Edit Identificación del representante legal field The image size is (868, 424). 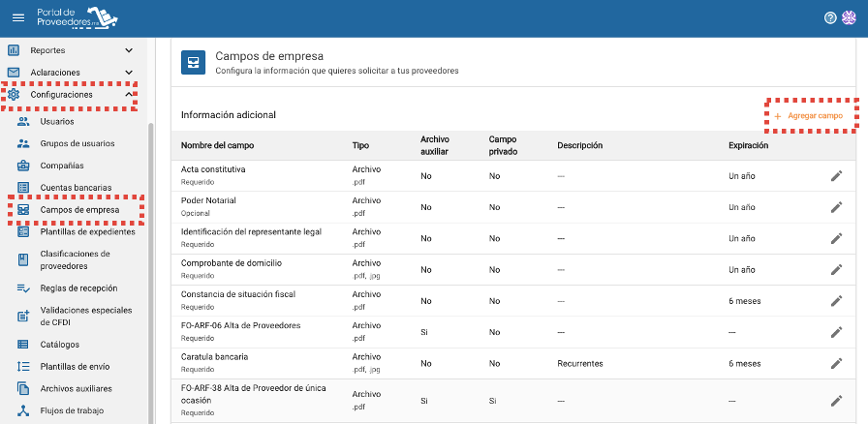pos(836,238)
